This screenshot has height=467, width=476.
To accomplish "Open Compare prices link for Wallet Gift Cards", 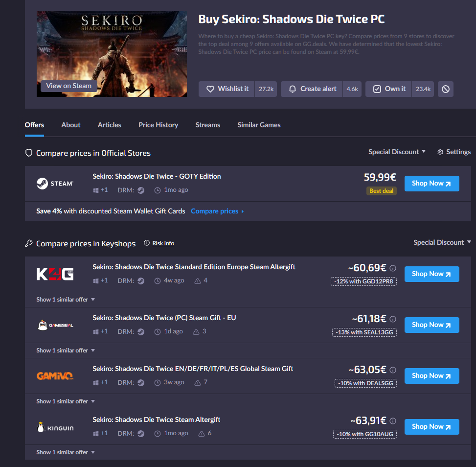I will [x=217, y=211].
